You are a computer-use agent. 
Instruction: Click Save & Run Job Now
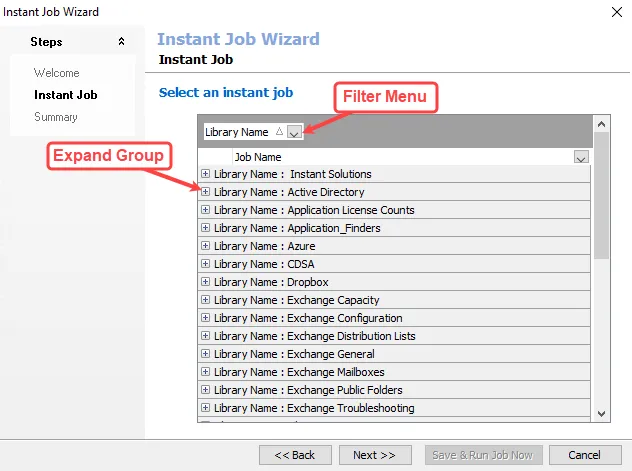pos(483,455)
